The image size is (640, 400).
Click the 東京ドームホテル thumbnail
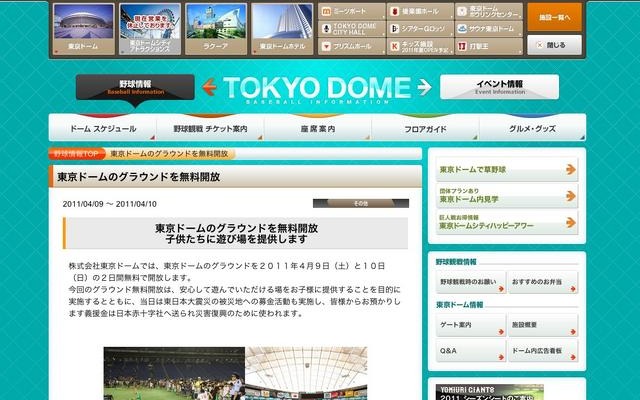click(282, 29)
